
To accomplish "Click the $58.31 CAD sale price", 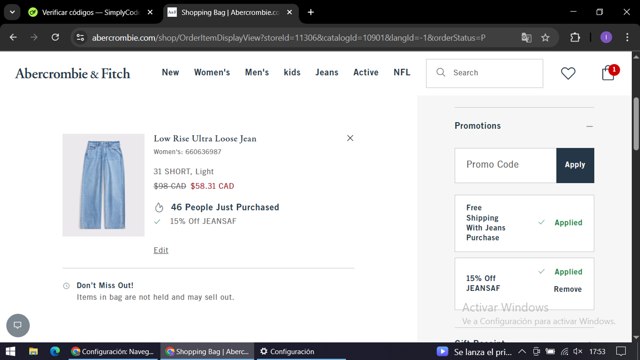I will [x=212, y=186].
